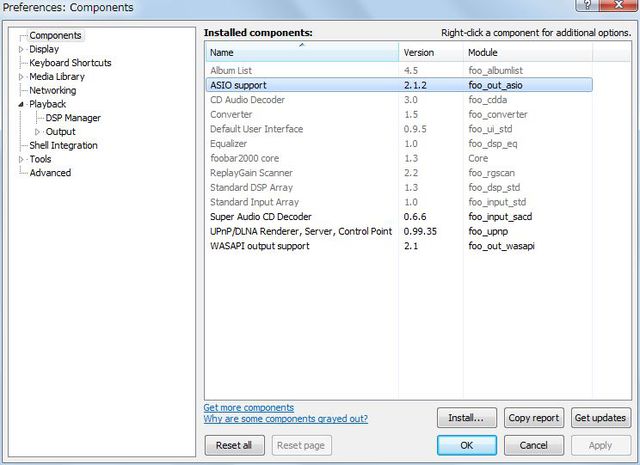Expand the Display tree node arrow
640x465 pixels.
[21, 49]
